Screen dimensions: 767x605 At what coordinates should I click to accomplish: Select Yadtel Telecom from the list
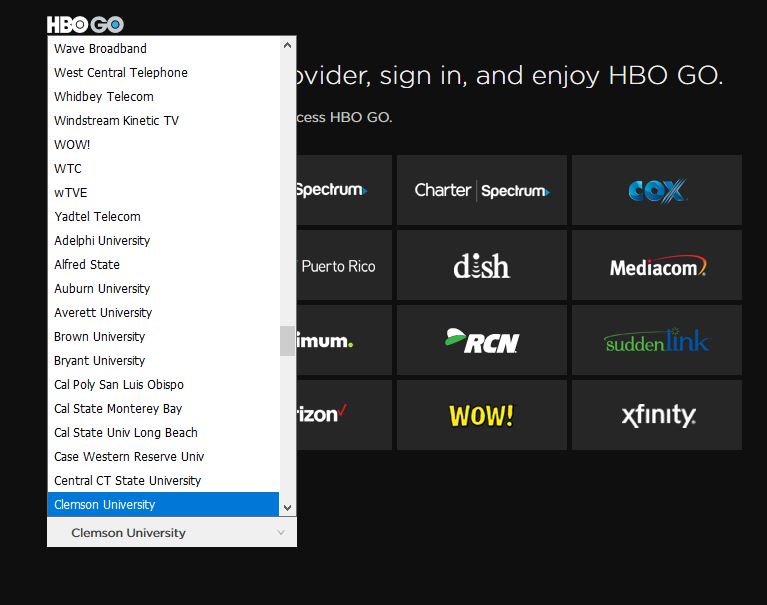pyautogui.click(x=163, y=216)
